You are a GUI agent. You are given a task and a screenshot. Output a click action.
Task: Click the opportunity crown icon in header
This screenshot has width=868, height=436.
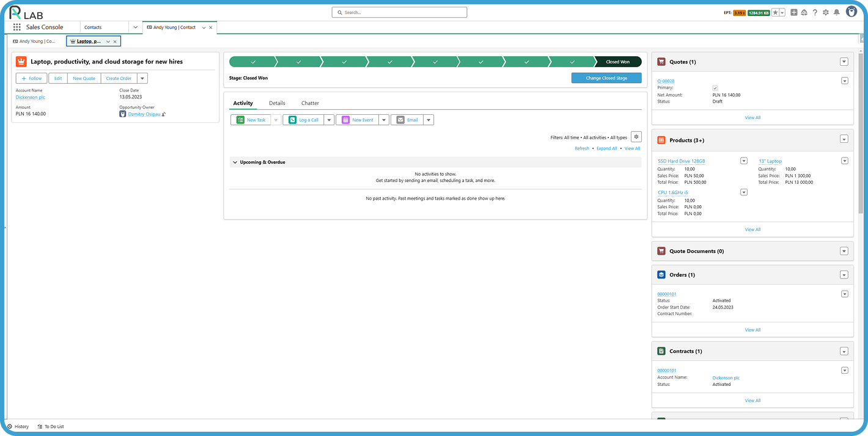tap(21, 62)
